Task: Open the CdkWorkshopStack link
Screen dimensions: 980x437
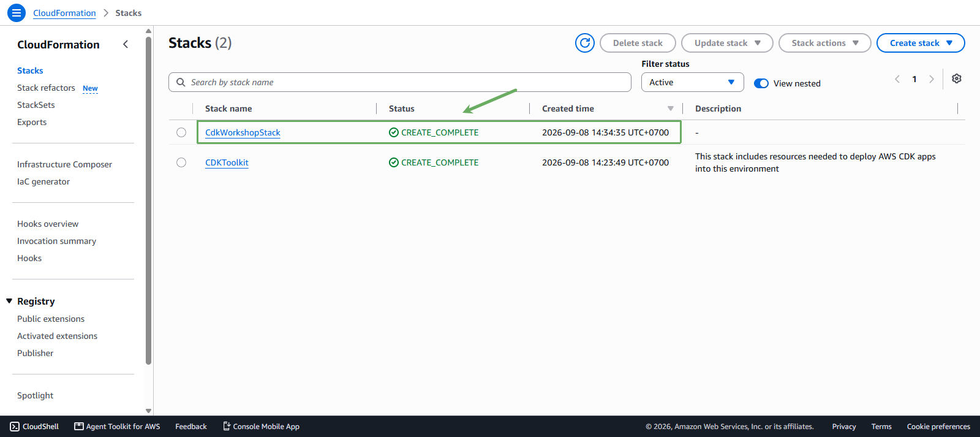Action: [243, 132]
